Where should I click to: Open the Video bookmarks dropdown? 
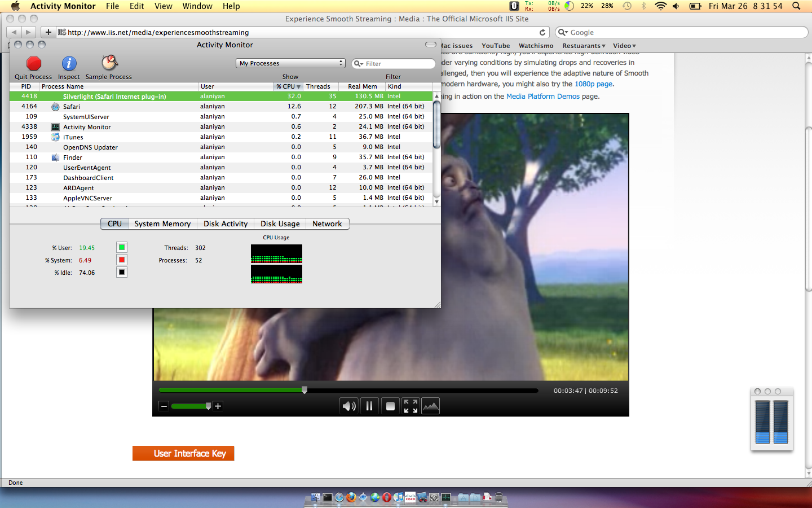(x=624, y=46)
